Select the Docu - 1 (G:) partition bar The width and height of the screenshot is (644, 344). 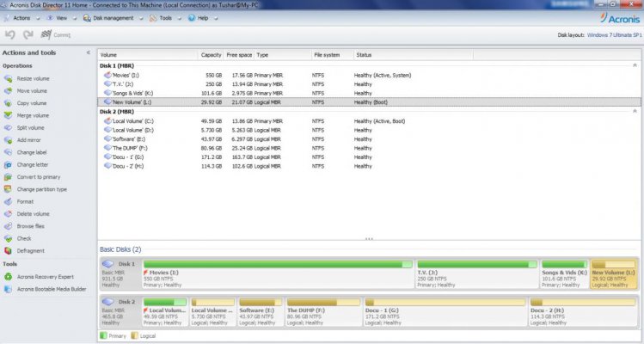445,303
